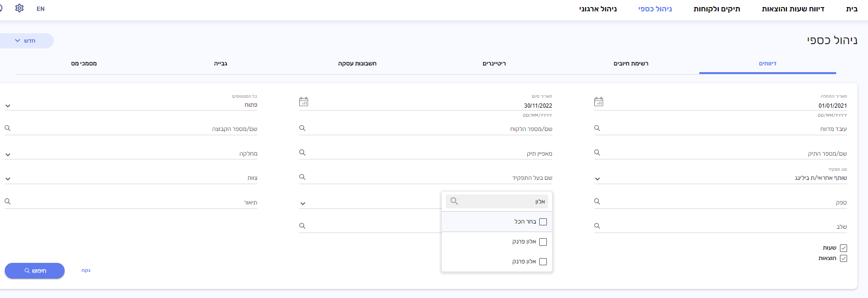
Task: Switch to the רשימת חיובים tab
Action: 630,64
